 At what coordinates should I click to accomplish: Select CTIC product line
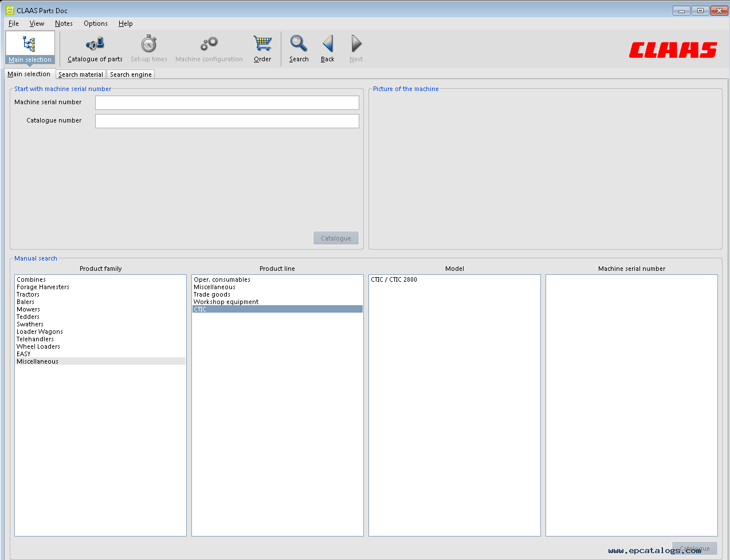click(277, 309)
